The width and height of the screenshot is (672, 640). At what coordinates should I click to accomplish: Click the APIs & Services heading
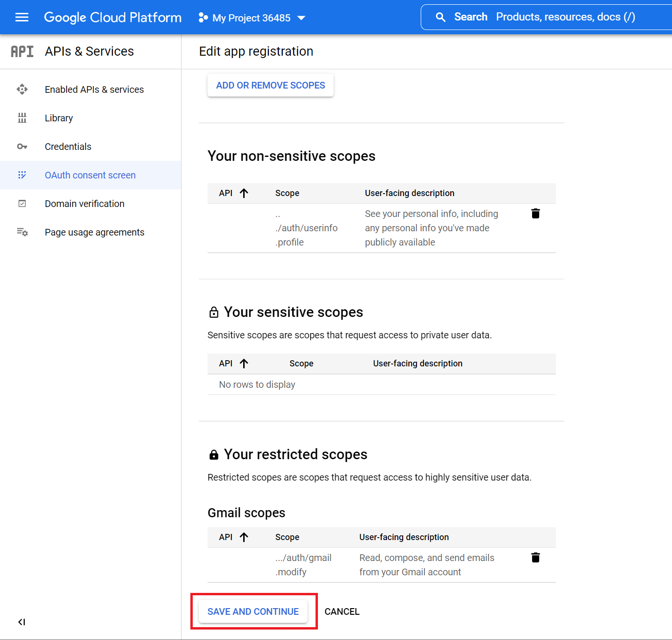point(89,51)
